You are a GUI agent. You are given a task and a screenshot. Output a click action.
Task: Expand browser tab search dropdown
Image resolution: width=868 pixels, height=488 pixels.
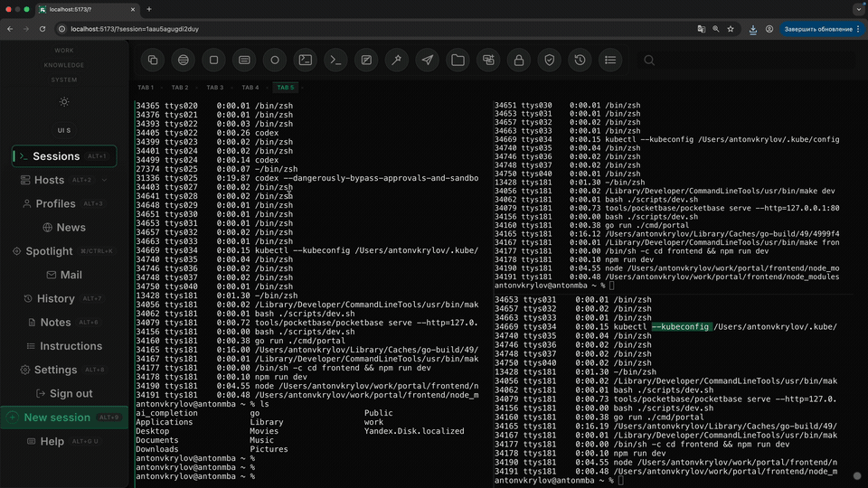point(859,9)
